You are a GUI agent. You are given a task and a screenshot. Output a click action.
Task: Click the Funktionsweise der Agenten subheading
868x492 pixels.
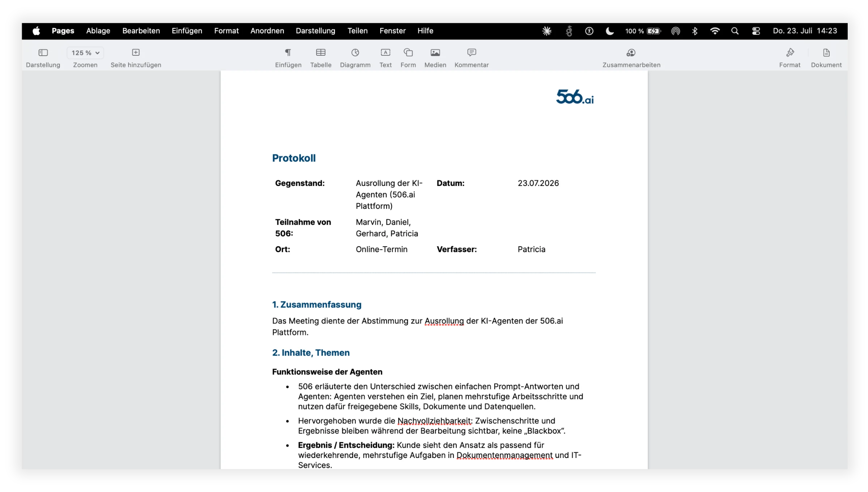[x=327, y=372]
